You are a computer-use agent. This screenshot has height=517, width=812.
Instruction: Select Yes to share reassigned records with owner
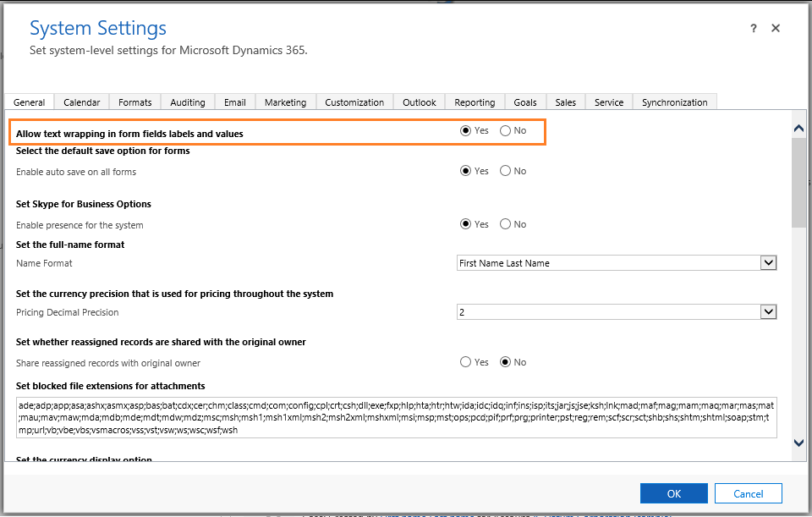click(466, 362)
